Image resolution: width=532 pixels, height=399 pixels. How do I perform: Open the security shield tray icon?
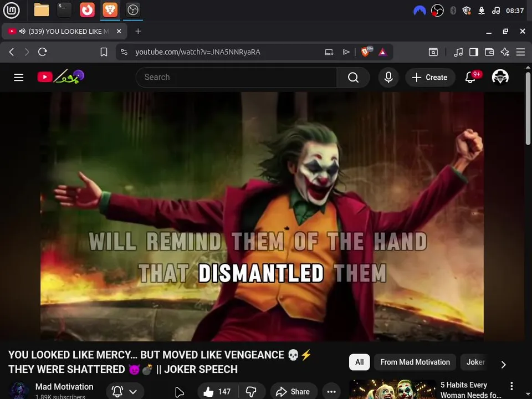[467, 11]
